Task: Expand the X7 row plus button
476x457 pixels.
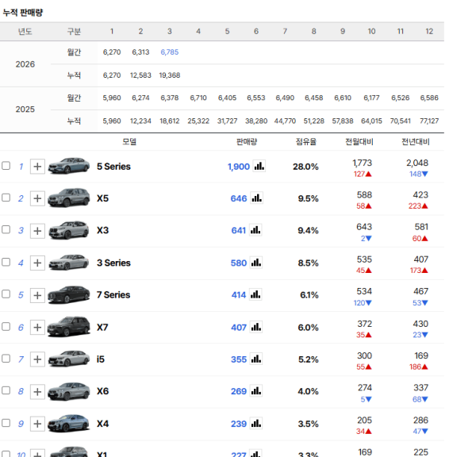Action: point(37,327)
